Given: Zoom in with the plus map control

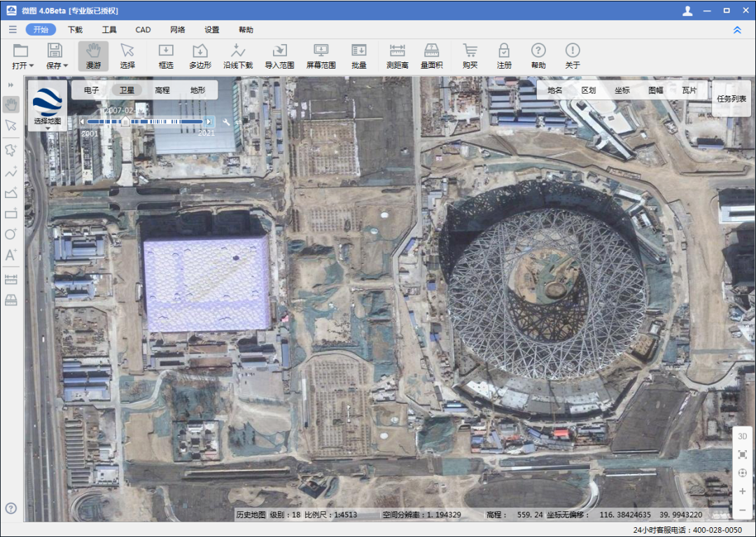Looking at the screenshot, I should [742, 491].
